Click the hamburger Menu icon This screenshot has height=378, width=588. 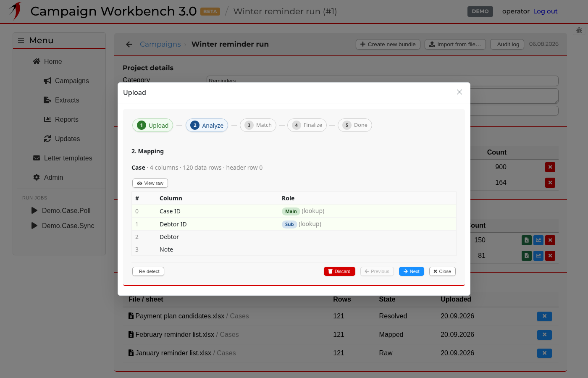click(x=21, y=40)
